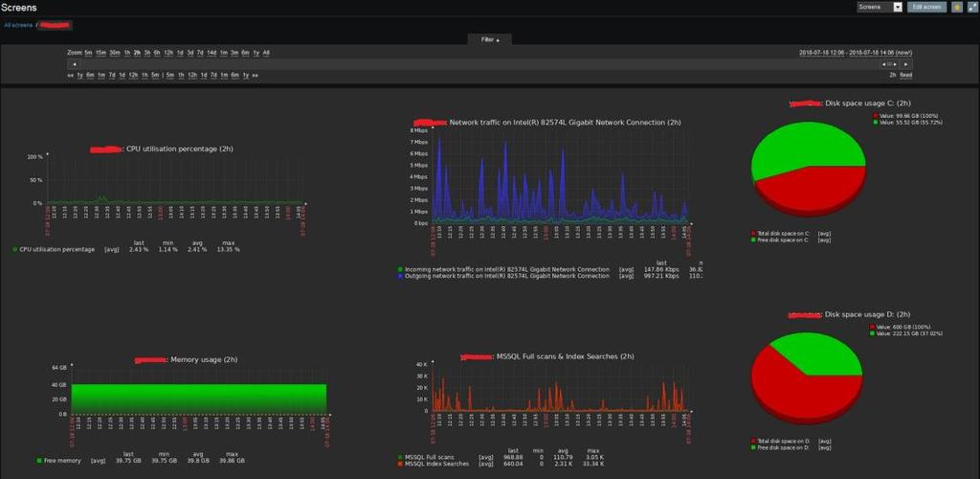Click the timeline scroll-left arrow button
Image resolution: width=980 pixels, height=479 pixels.
[x=73, y=64]
